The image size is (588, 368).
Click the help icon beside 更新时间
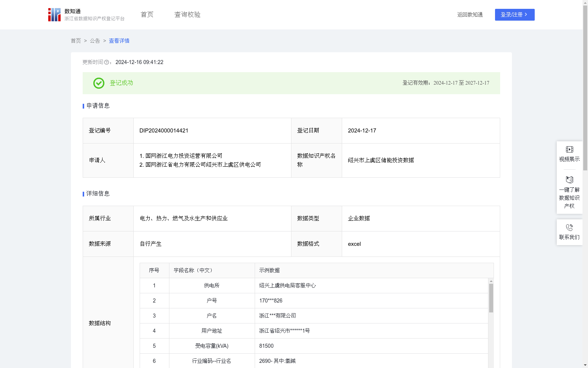(x=107, y=63)
